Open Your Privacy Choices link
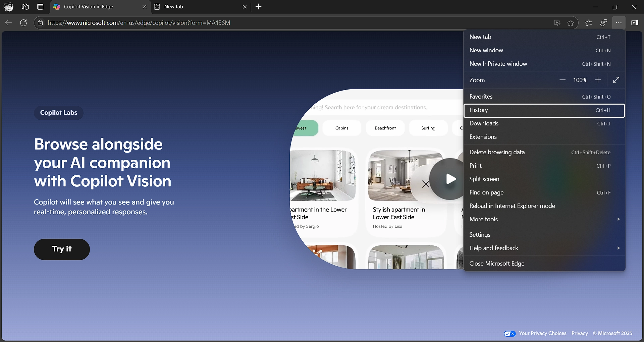This screenshot has width=644, height=342. coord(543,333)
